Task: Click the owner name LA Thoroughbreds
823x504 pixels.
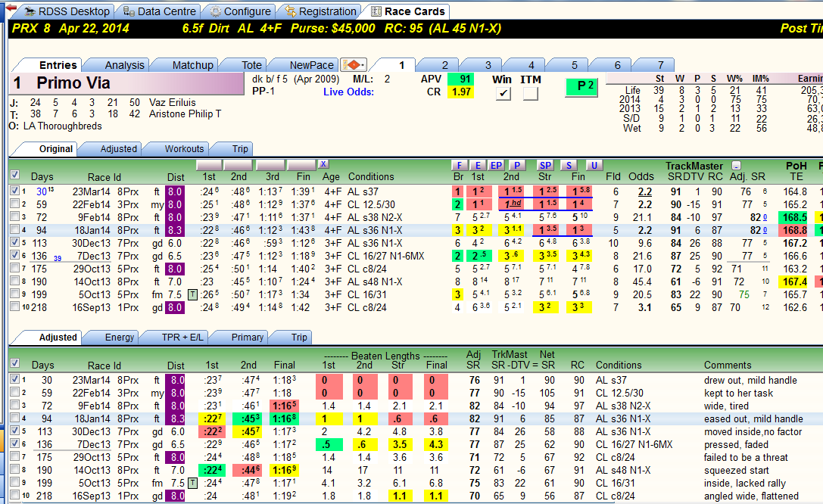Action: click(62, 126)
